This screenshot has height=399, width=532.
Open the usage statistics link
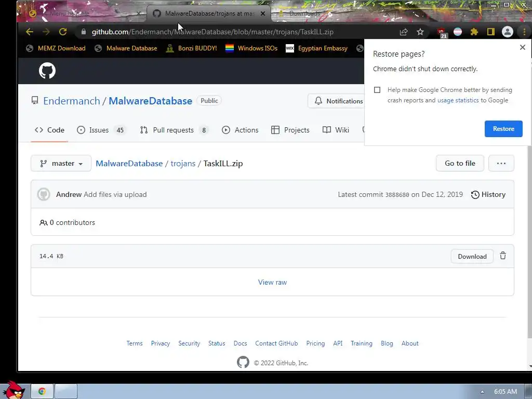[458, 100]
